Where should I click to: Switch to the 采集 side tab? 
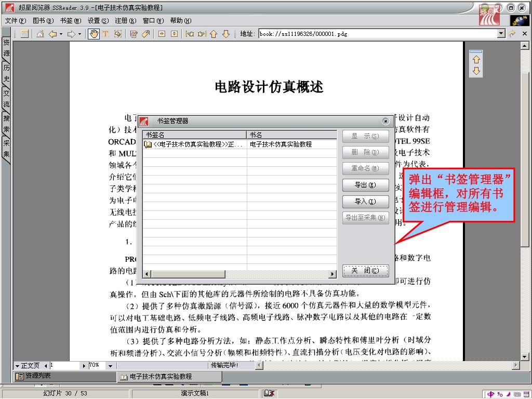[x=6, y=149]
